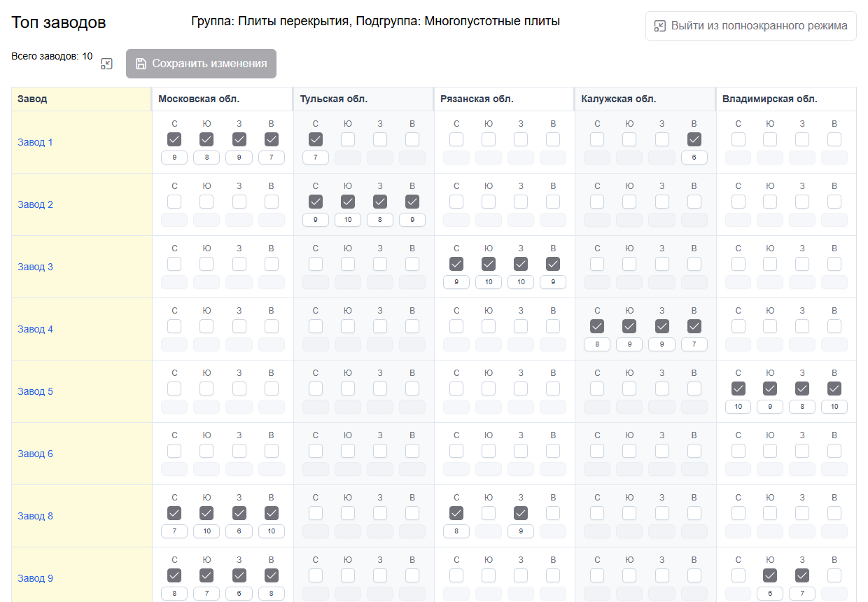This screenshot has width=868, height=602.
Task: Uncheck Ю for Завод 3 in Рязанская обл.
Action: pyautogui.click(x=489, y=264)
